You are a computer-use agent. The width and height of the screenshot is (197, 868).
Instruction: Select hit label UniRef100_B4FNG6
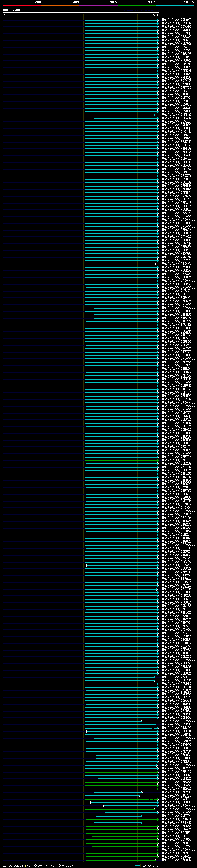pyautogui.click(x=177, y=314)
